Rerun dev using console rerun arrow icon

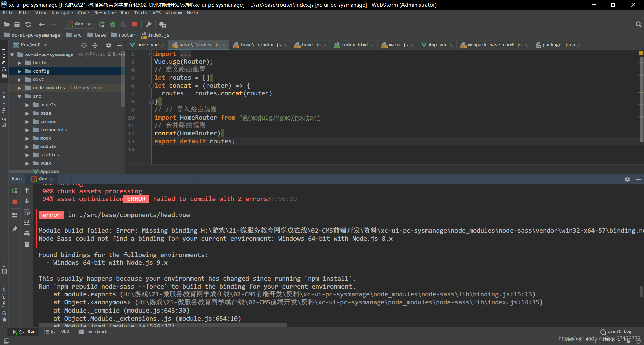click(14, 190)
